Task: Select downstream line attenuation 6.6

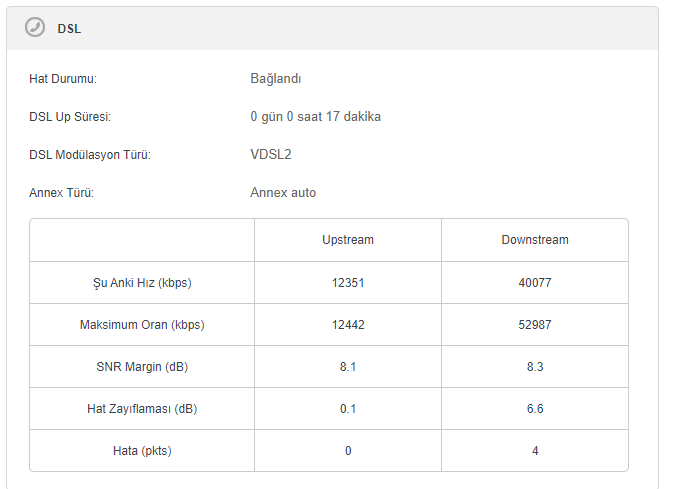Action: click(x=535, y=409)
